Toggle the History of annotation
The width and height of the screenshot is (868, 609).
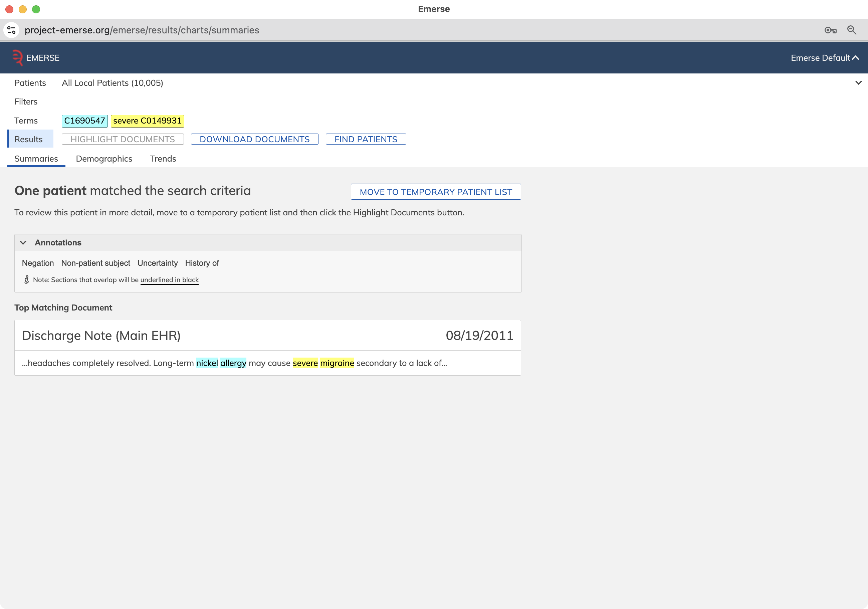[x=202, y=263]
